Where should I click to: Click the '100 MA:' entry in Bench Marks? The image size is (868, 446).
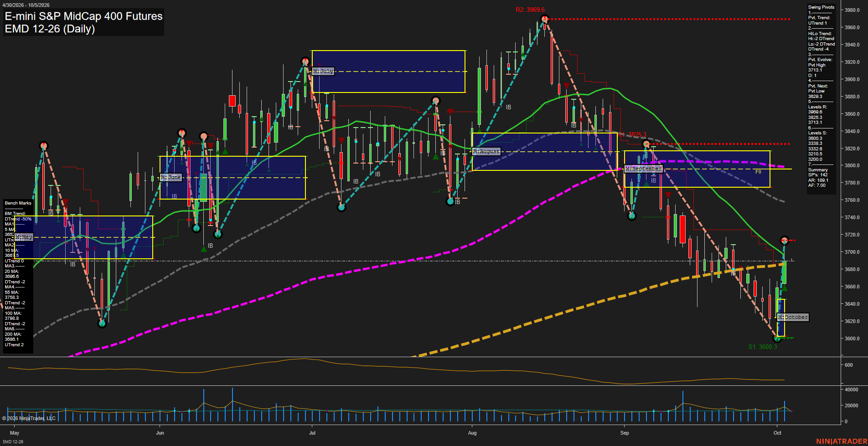tap(13, 313)
